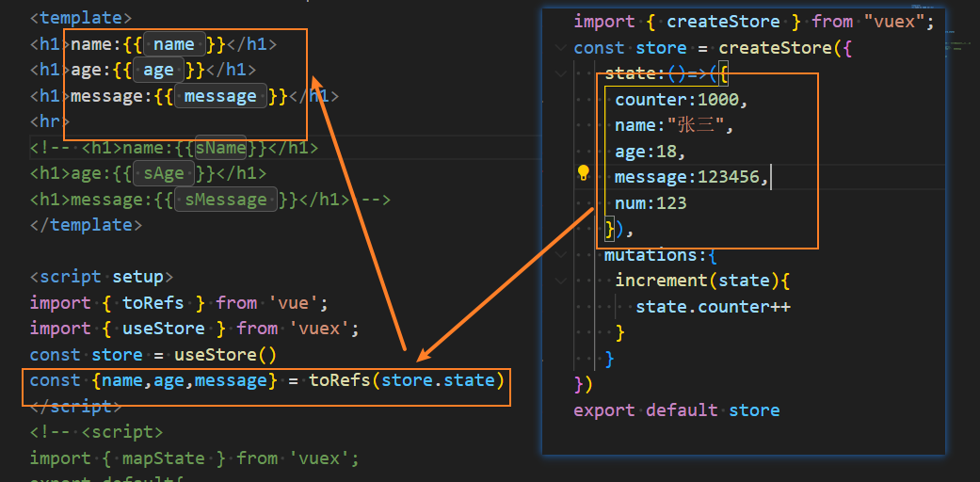The height and width of the screenshot is (482, 980).
Task: Collapse the 'state:()=>({' fold chevron
Action: pyautogui.click(x=561, y=74)
